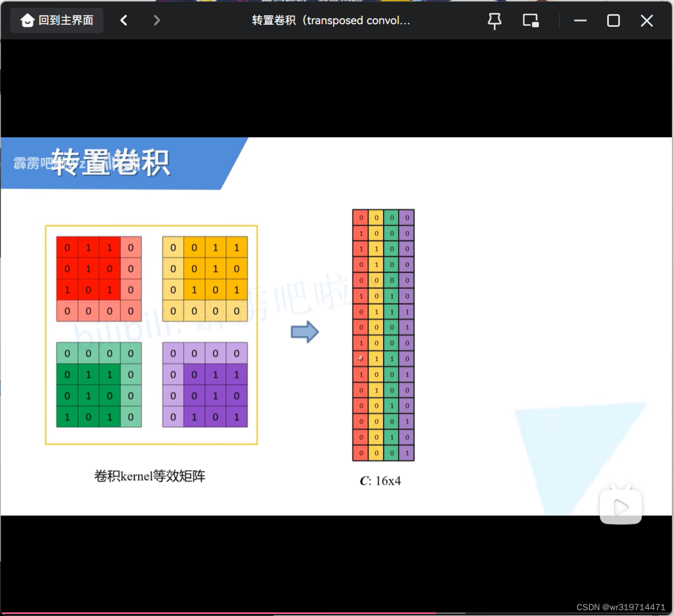Image resolution: width=674 pixels, height=616 pixels.
Task: Click the home icon on 回到主界面 button
Action: [27, 19]
